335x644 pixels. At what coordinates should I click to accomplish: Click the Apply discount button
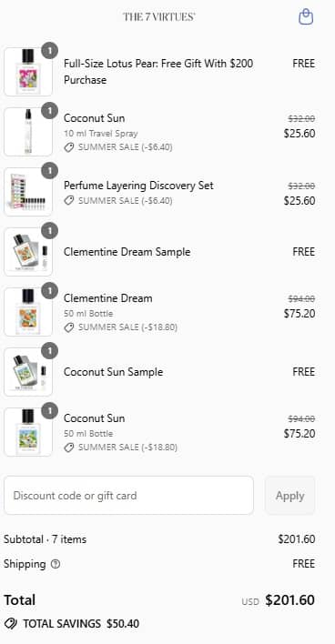[x=290, y=496]
